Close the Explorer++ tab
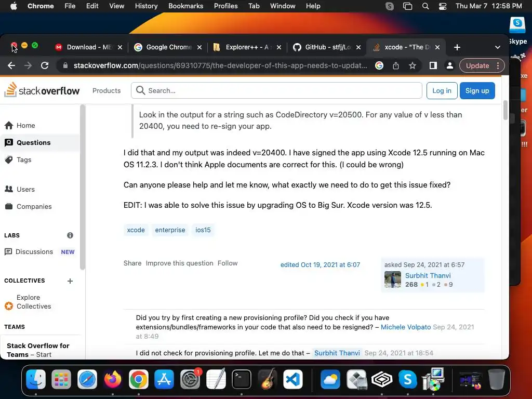 tap(279, 47)
